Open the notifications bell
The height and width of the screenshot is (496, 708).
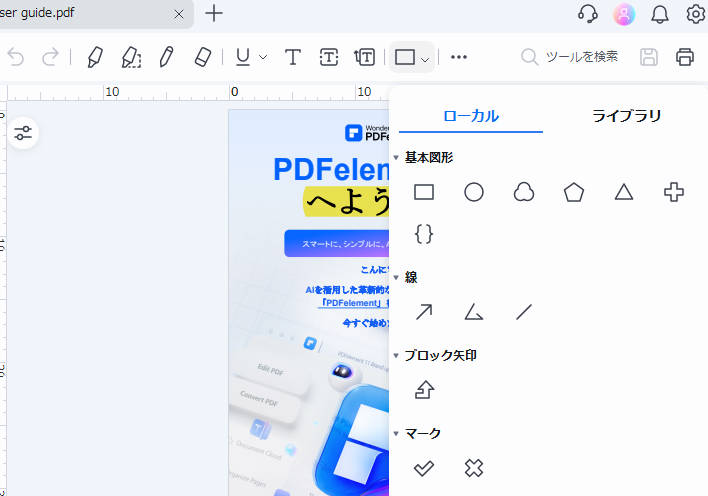pos(660,14)
